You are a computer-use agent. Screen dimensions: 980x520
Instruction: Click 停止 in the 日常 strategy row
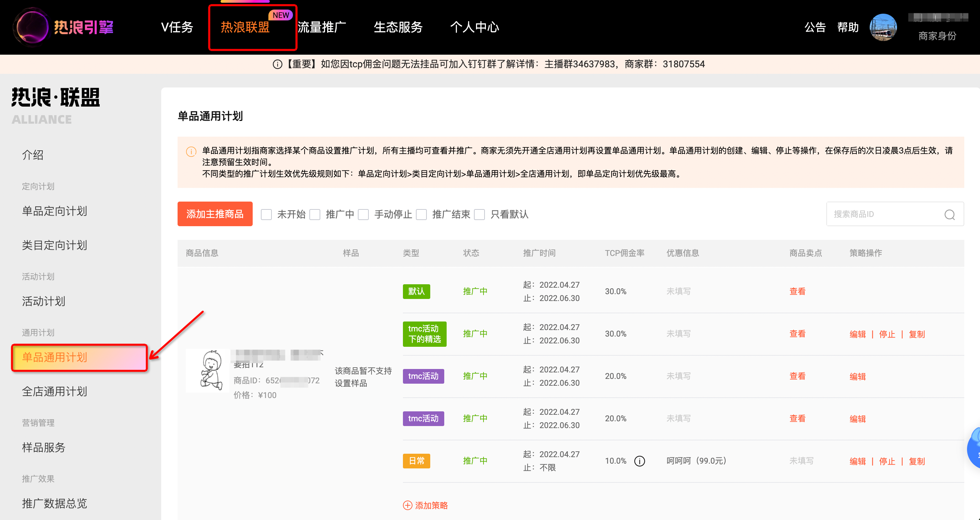(x=887, y=461)
